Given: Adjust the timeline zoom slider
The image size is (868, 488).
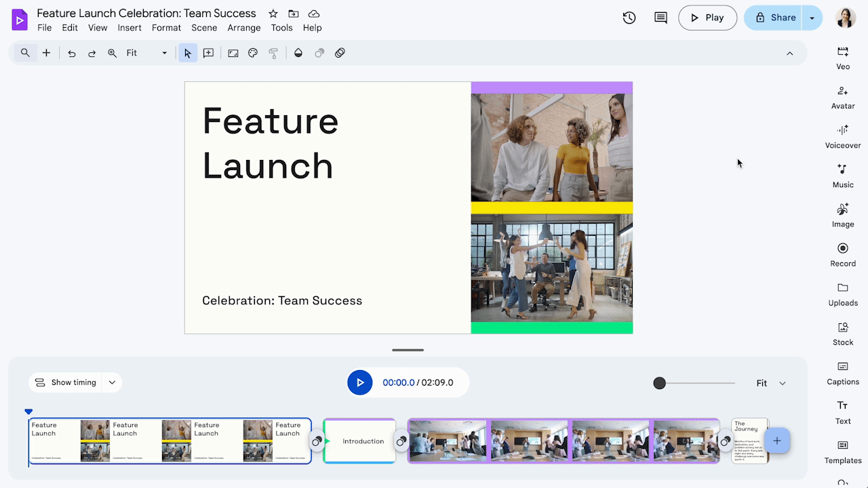Looking at the screenshot, I should [x=659, y=382].
